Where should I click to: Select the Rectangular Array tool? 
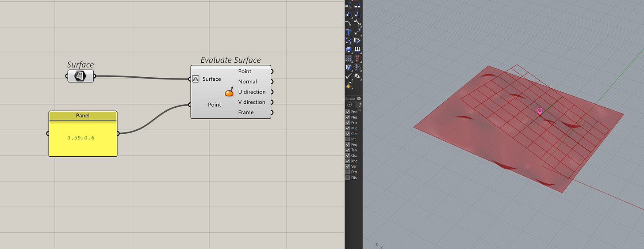pyautogui.click(x=349, y=57)
